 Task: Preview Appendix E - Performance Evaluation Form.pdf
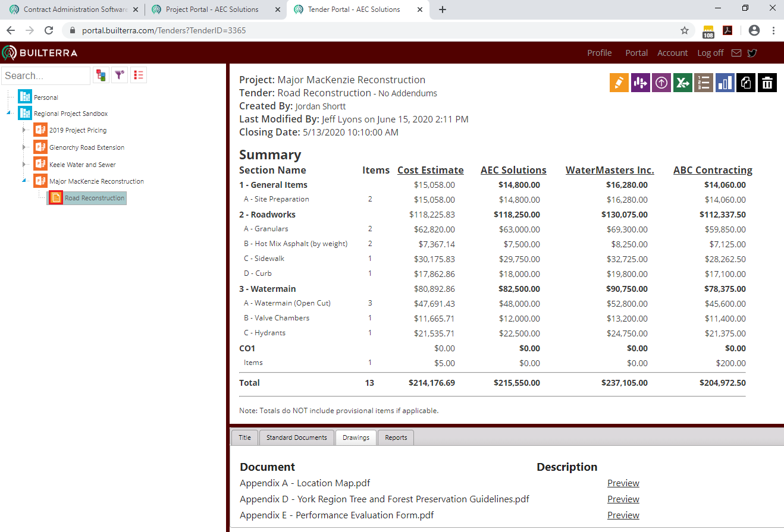(x=623, y=515)
